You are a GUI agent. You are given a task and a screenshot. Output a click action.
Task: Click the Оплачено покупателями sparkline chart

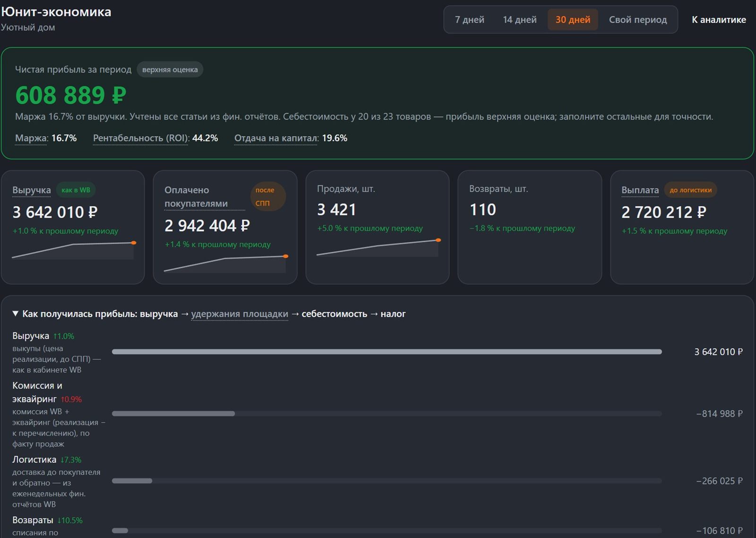point(225,264)
